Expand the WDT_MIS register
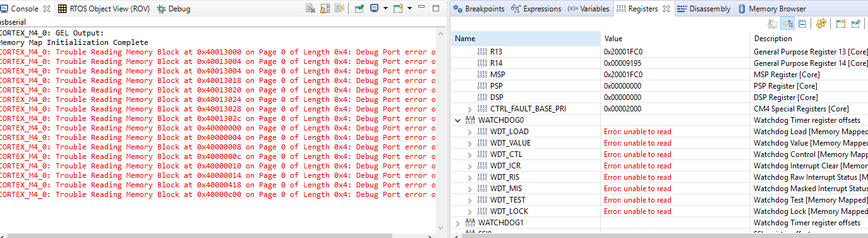 (469, 189)
